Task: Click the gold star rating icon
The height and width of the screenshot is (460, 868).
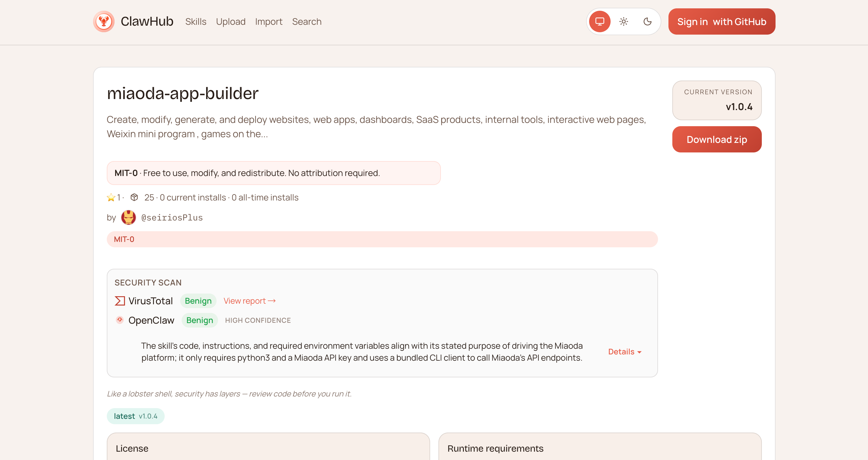Action: pyautogui.click(x=111, y=197)
